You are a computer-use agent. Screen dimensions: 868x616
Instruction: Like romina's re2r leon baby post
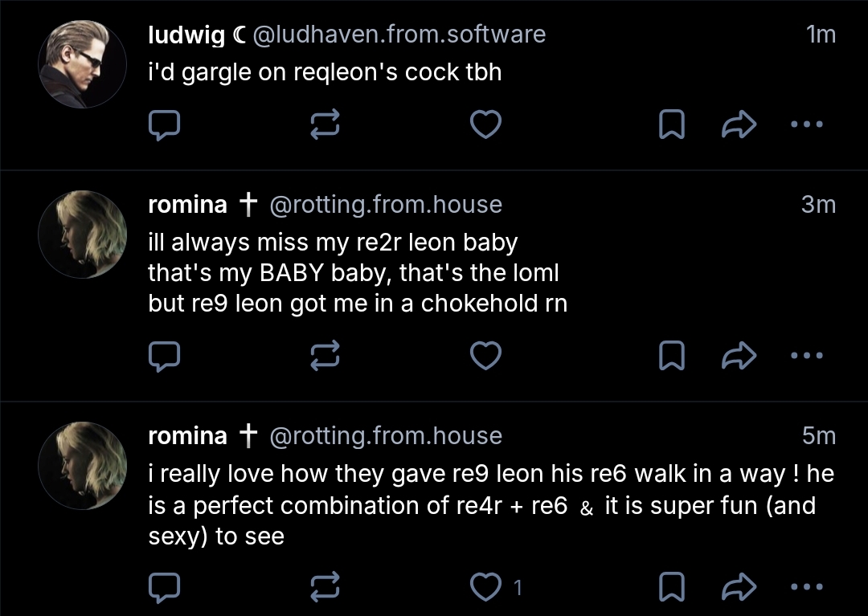tap(485, 355)
